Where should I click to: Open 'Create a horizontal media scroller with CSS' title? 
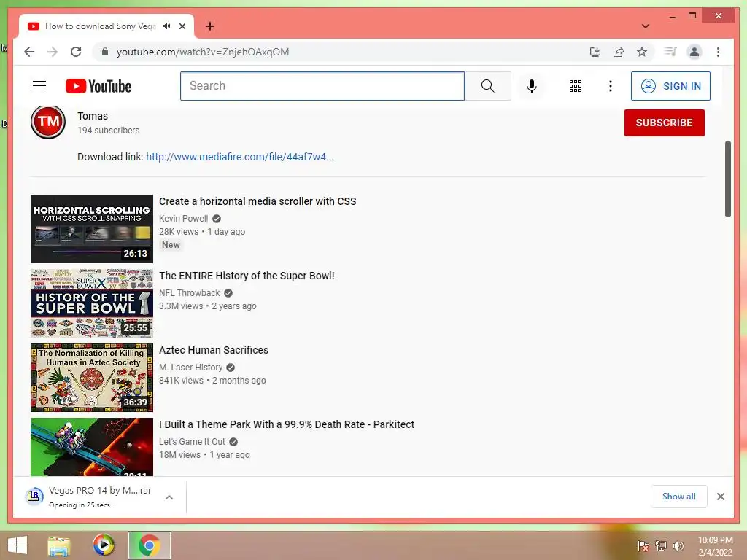click(x=258, y=201)
